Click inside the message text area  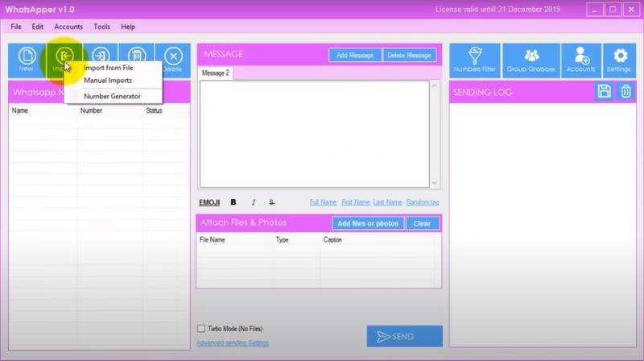pyautogui.click(x=315, y=134)
